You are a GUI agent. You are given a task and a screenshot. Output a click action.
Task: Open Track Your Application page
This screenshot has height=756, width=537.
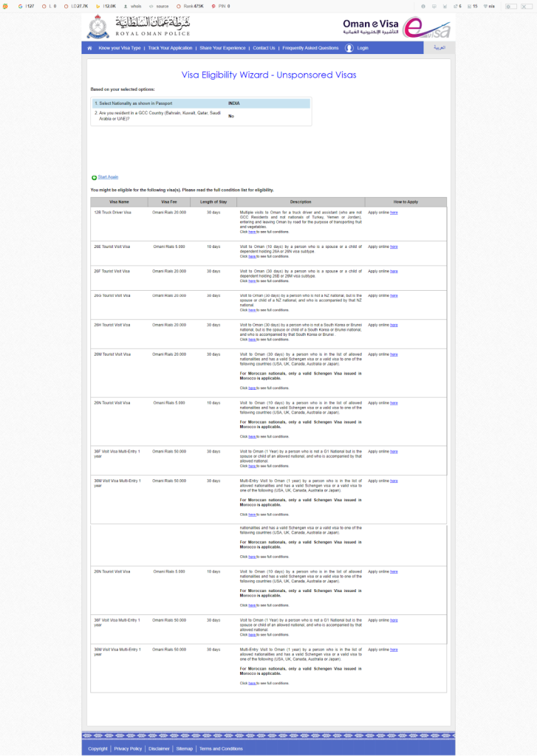tap(170, 48)
